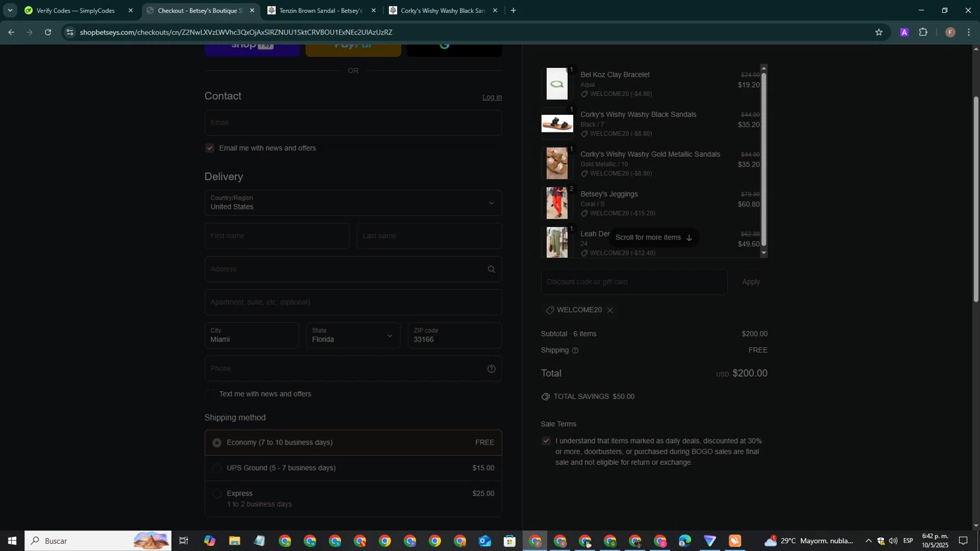Open the volume control in system tray
Image resolution: width=980 pixels, height=551 pixels.
click(x=893, y=541)
